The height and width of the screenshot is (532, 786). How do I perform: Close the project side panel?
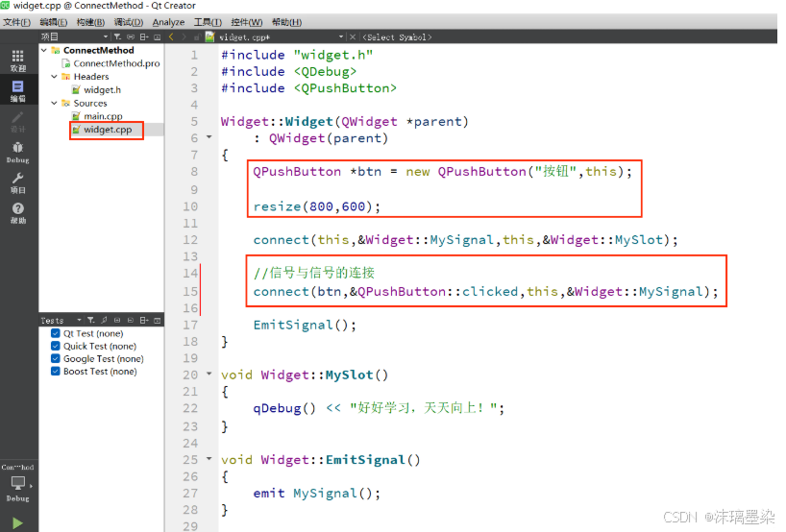157,36
